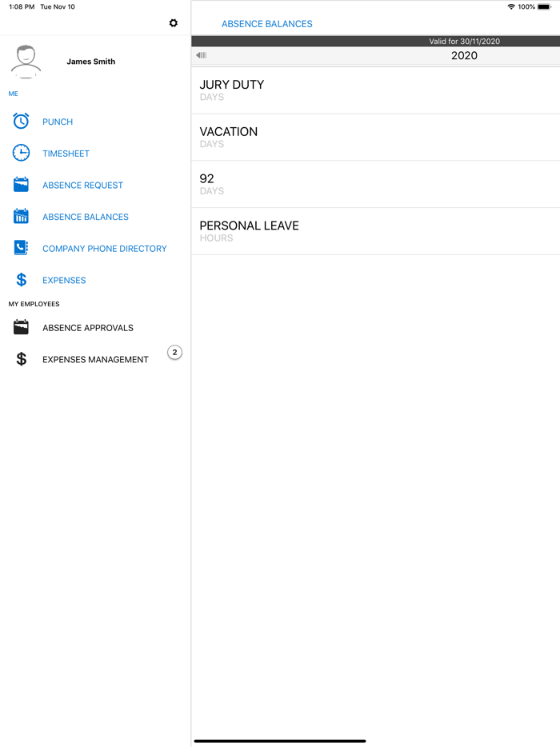Screen dimensions: 560x747
Task: Tap the ABSENCE BALANCES header title
Action: tap(267, 24)
